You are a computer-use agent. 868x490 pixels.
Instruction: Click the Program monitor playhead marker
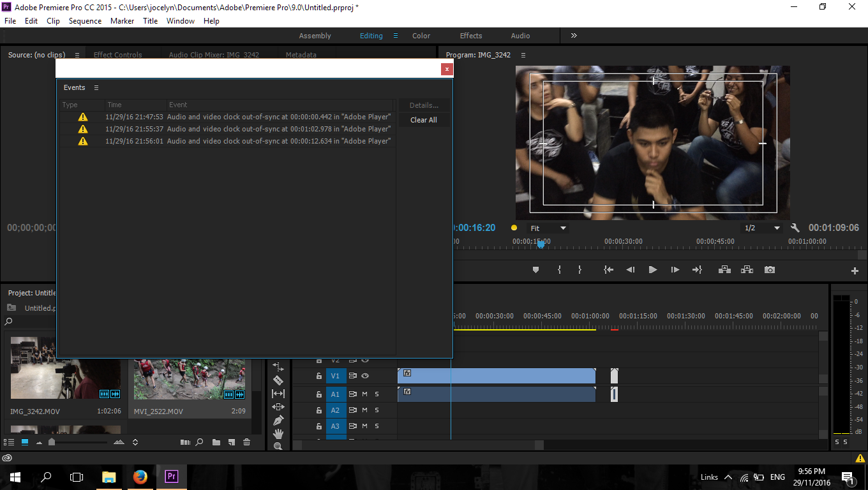(541, 244)
